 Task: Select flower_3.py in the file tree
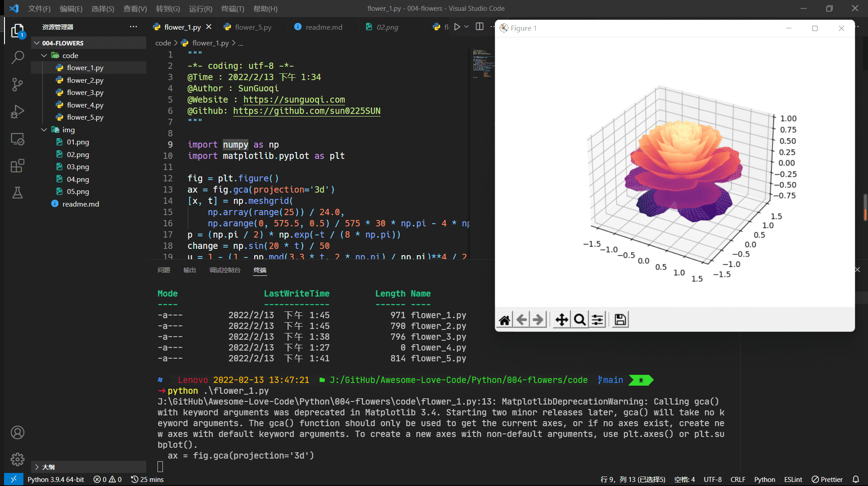(x=89, y=92)
